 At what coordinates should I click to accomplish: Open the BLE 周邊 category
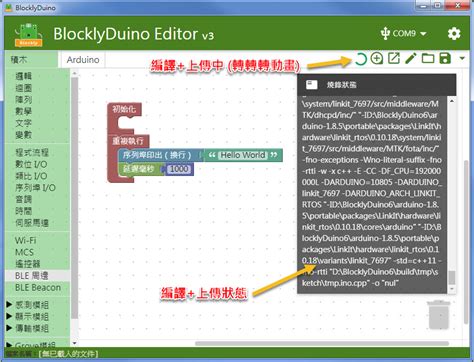point(32,276)
